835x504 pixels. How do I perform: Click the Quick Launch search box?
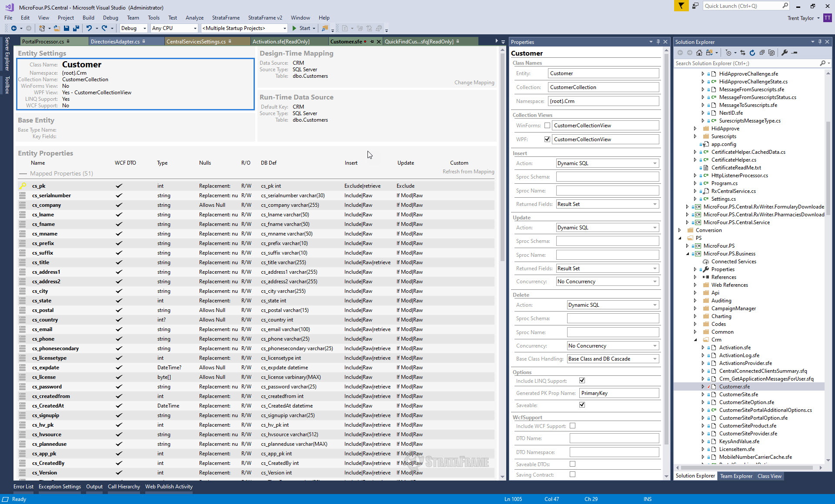coord(746,6)
